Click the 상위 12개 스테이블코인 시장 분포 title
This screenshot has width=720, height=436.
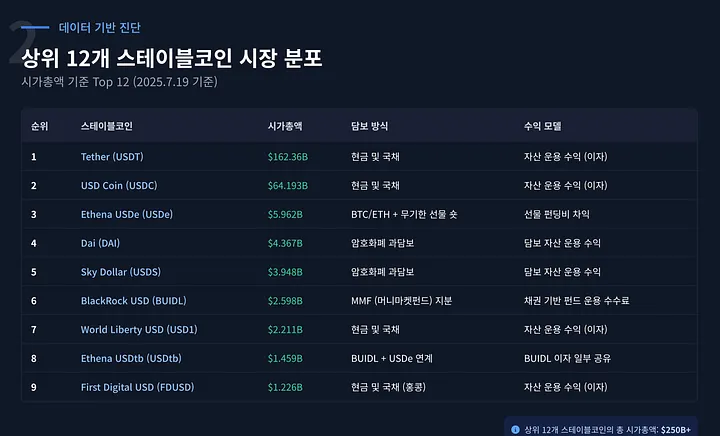(172, 56)
